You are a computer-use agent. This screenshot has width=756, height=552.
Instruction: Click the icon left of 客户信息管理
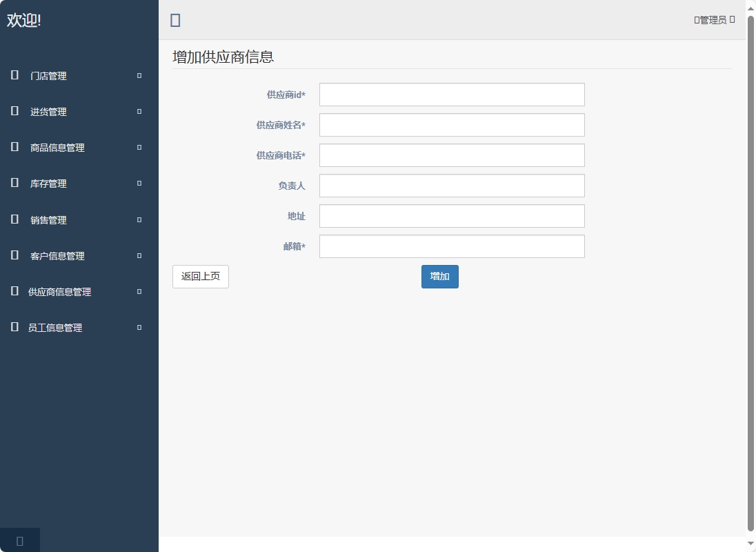14,255
